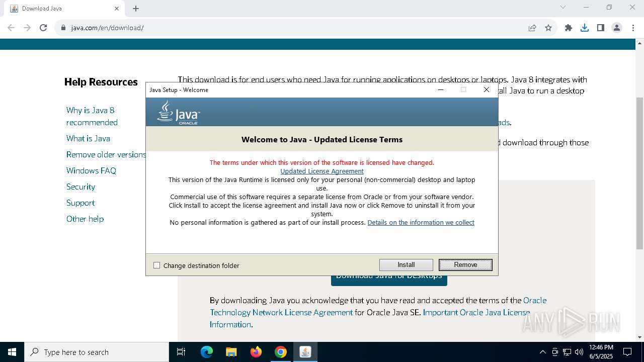This screenshot has height=362, width=644.
Task: View site information lock icon
Action: coord(63,28)
